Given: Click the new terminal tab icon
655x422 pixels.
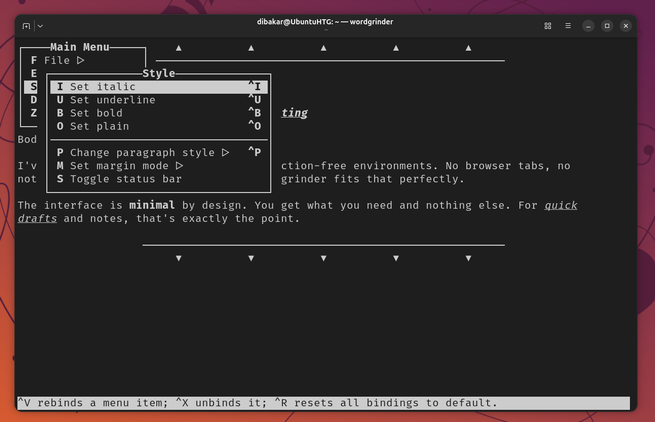Looking at the screenshot, I should [26, 26].
